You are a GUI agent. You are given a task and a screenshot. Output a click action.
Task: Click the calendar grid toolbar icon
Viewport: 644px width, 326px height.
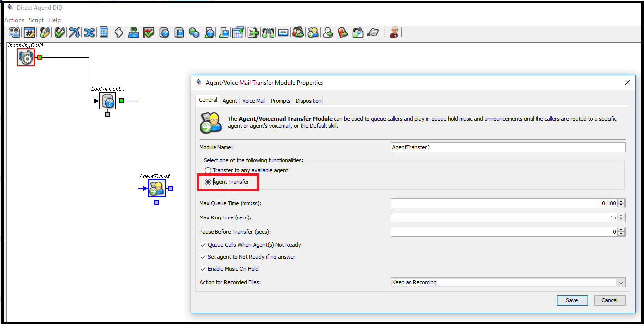pyautogui.click(x=238, y=33)
